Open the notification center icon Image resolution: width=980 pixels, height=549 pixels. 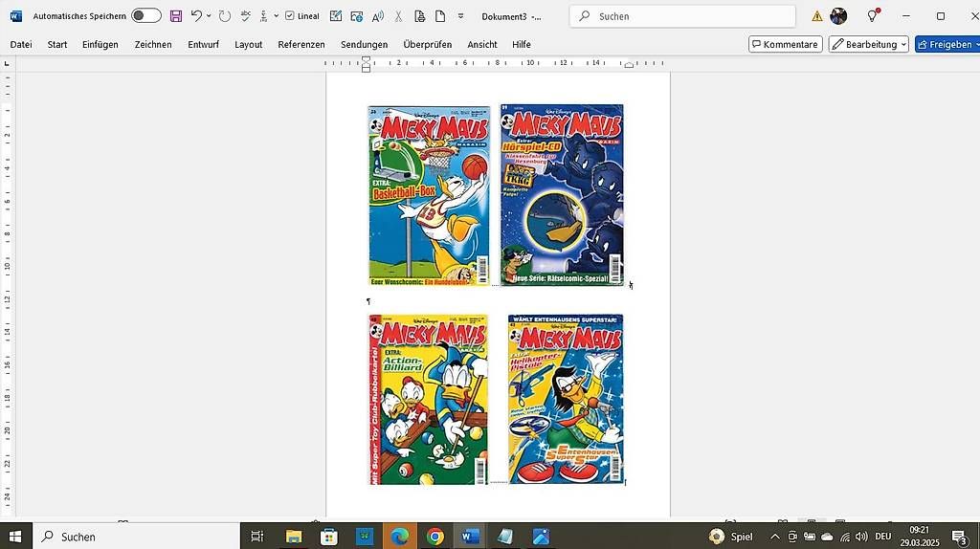[x=960, y=537]
